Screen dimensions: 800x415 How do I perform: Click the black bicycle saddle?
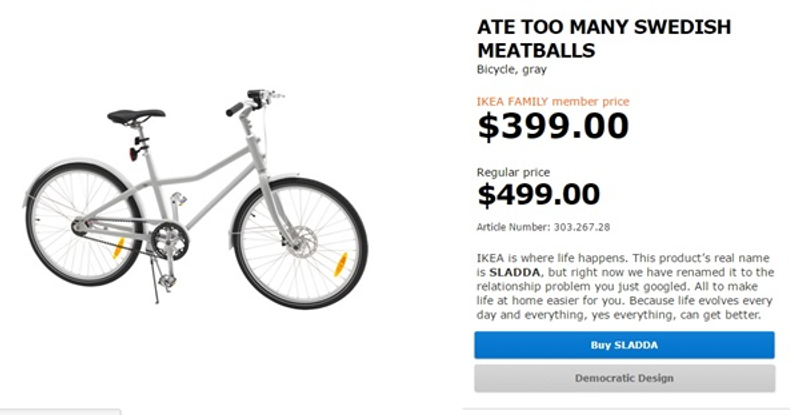(136, 116)
